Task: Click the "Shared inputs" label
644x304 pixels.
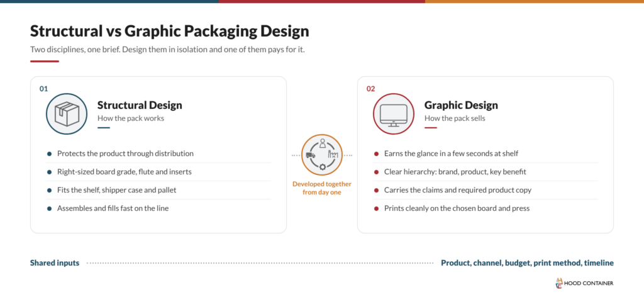Action: coord(55,263)
